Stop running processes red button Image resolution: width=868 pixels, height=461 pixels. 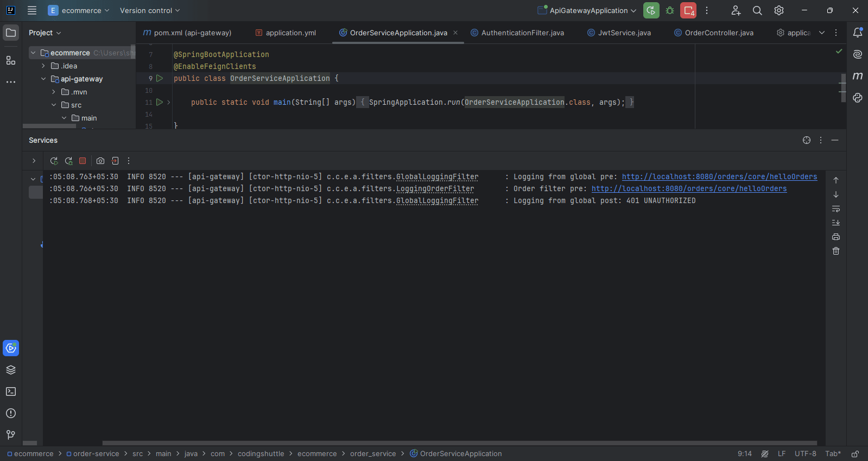tap(688, 10)
